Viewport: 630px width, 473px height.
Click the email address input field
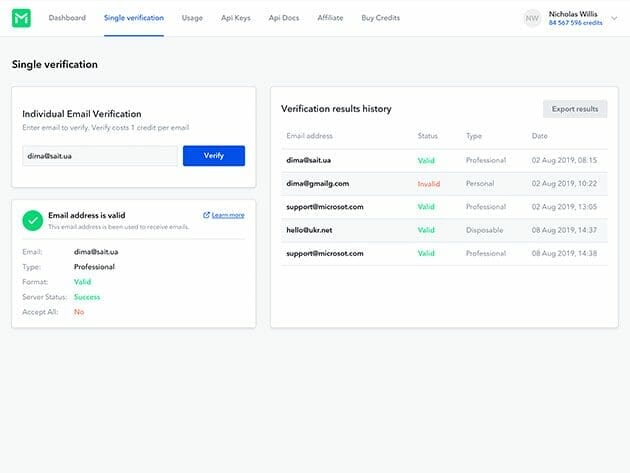99,156
